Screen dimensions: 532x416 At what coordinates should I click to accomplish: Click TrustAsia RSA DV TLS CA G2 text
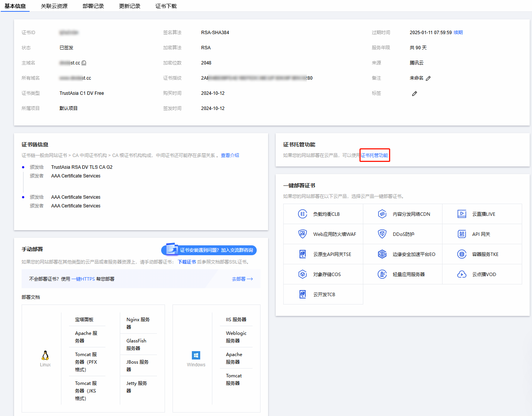coord(82,167)
